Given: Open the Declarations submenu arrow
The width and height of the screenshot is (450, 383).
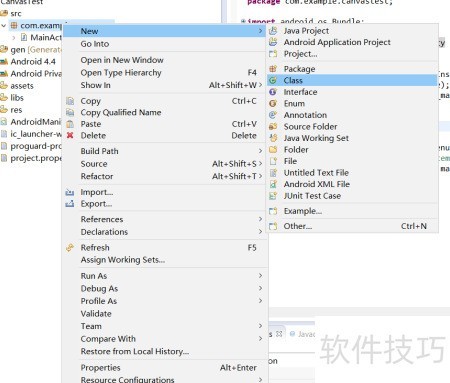Looking at the screenshot, I should pos(260,232).
